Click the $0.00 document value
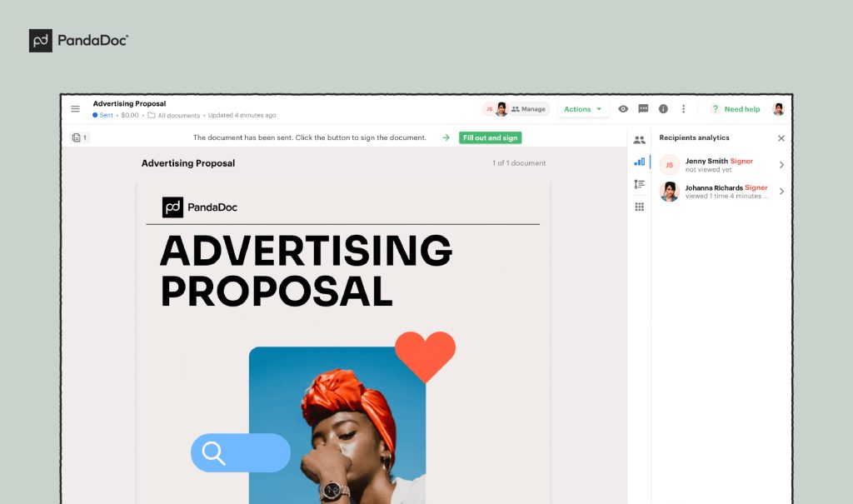 (129, 115)
